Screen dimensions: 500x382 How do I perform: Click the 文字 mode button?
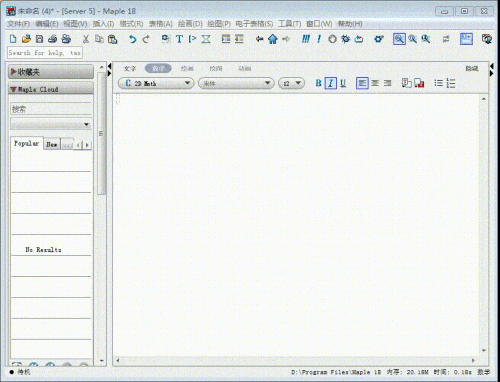tap(130, 68)
